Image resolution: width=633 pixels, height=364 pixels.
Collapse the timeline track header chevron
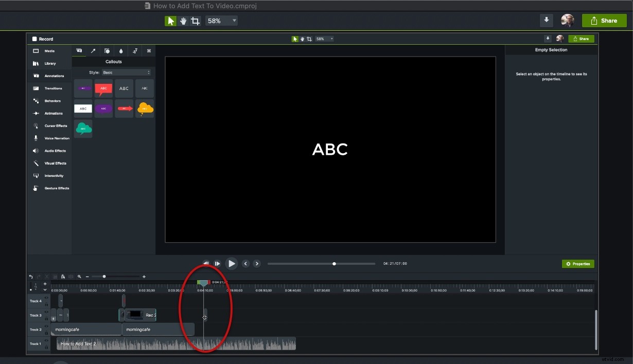[x=45, y=289]
